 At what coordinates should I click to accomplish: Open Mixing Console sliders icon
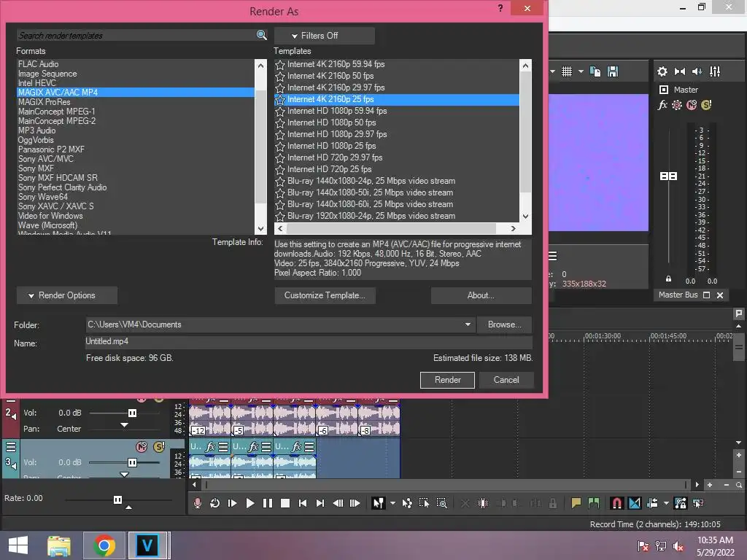[x=715, y=71]
